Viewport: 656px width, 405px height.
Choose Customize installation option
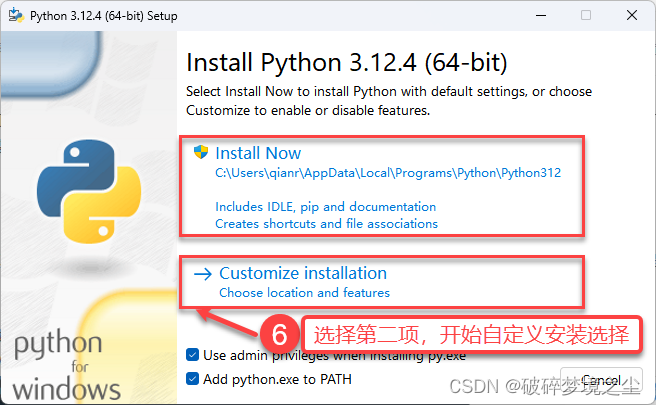(382, 282)
